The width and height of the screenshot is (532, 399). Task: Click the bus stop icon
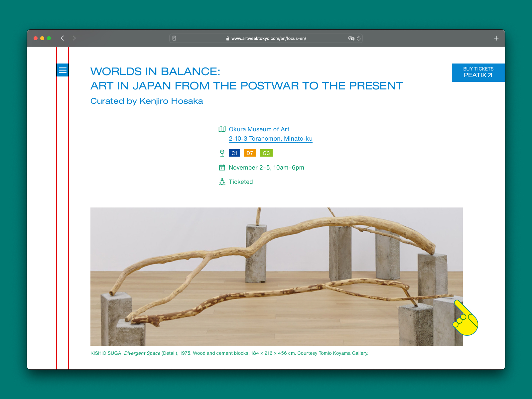[222, 153]
